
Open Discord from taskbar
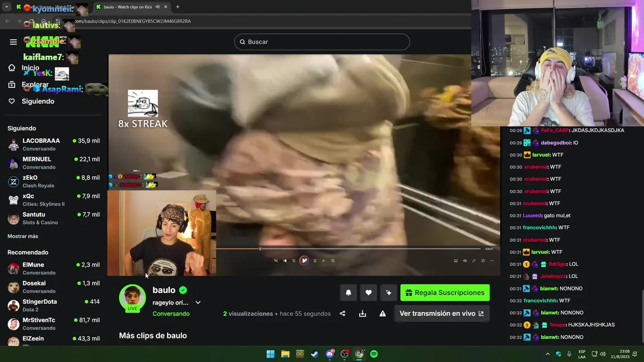pos(330,354)
